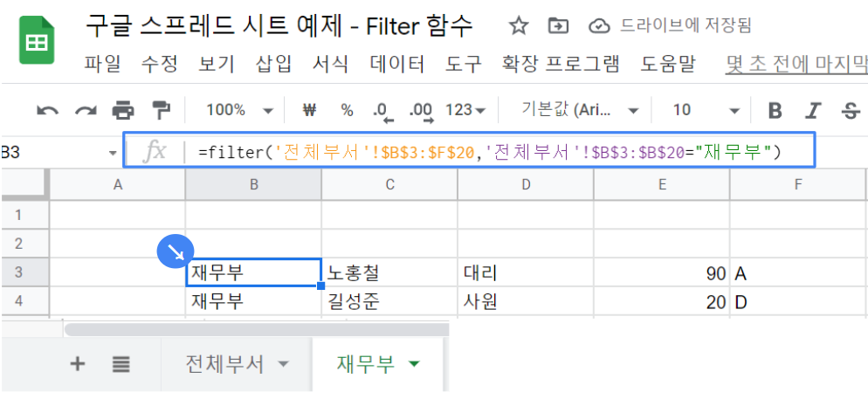868x399 pixels.
Task: Click the horizontal scrollbar
Action: coord(256,329)
